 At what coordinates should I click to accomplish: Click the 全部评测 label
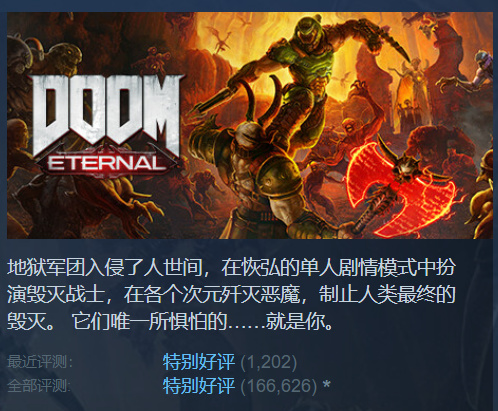39,386
